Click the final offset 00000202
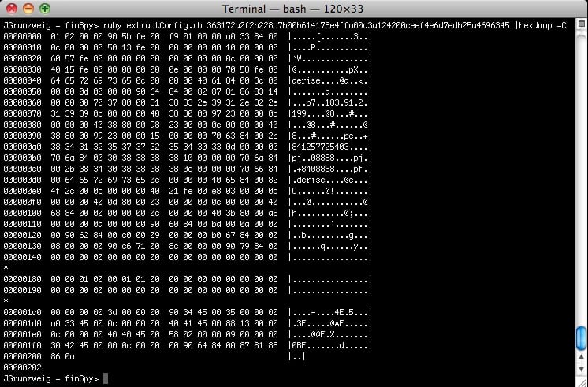The width and height of the screenshot is (588, 387). 22,367
